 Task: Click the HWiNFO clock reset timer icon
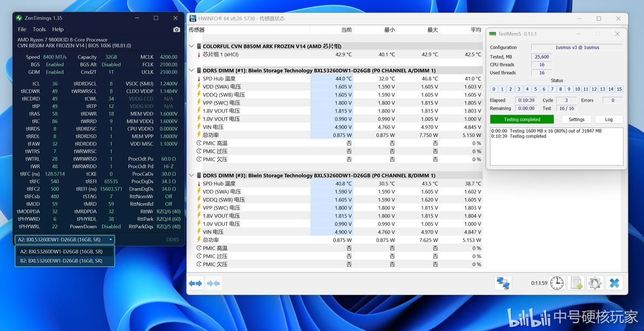pos(557,283)
